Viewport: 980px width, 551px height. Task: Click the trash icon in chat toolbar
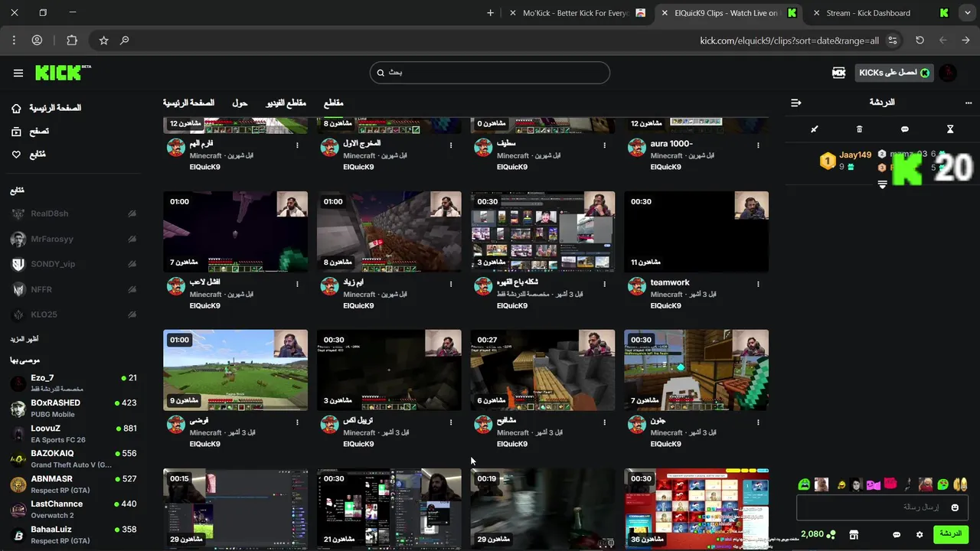coord(859,129)
